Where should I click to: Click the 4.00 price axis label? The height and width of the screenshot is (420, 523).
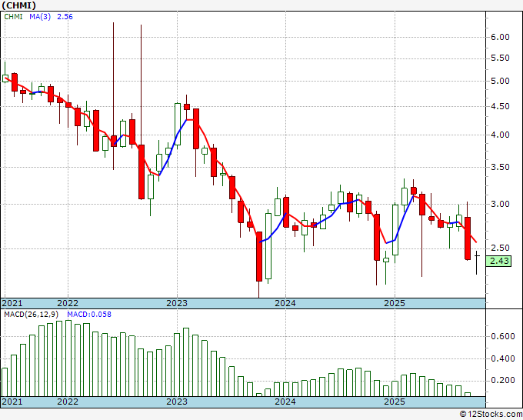(x=500, y=135)
